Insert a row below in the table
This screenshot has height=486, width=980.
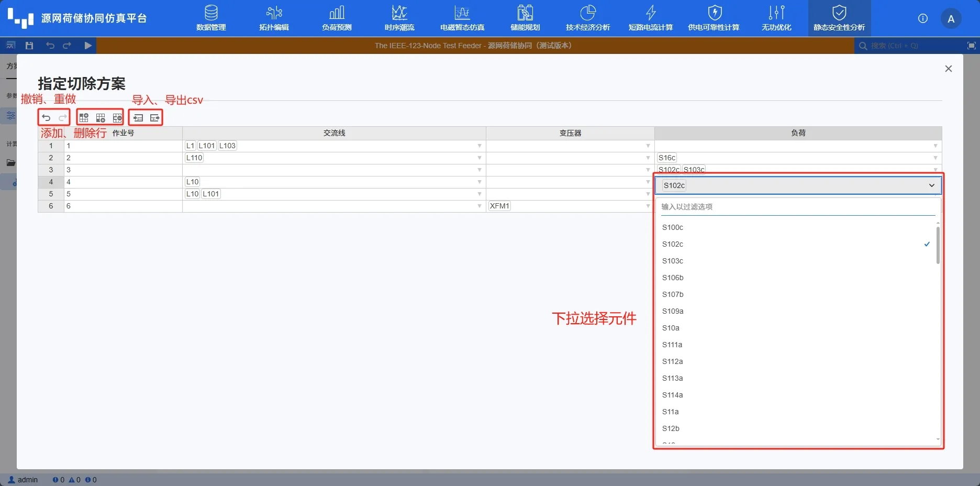(x=101, y=118)
